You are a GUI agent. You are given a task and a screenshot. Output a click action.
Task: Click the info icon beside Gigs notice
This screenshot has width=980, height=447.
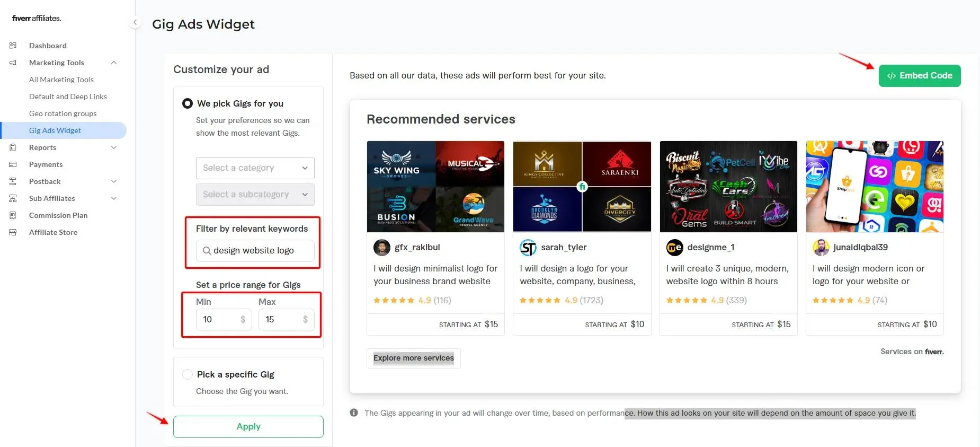click(x=354, y=413)
